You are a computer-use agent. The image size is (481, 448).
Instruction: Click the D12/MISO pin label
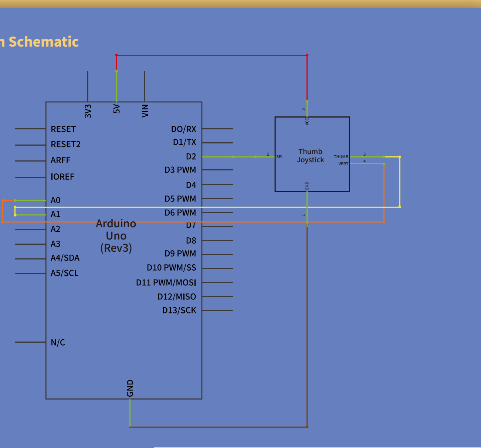[x=177, y=297]
